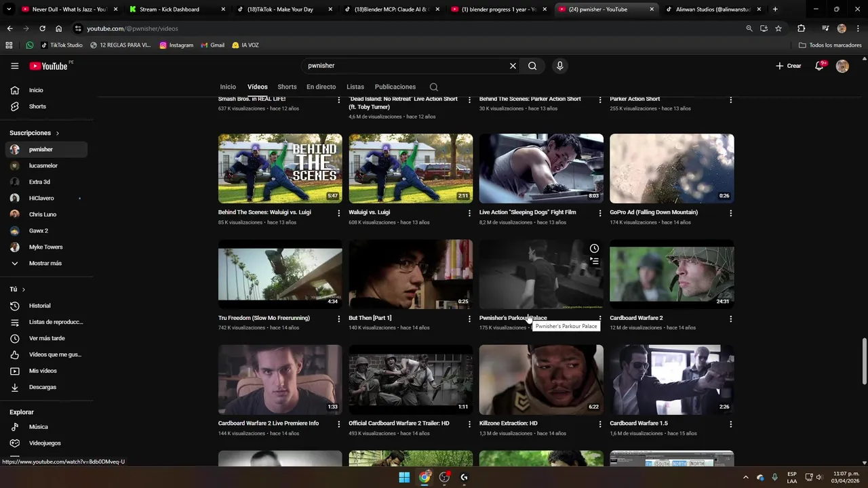
Task: Switch to the En directo tab
Action: [321, 87]
